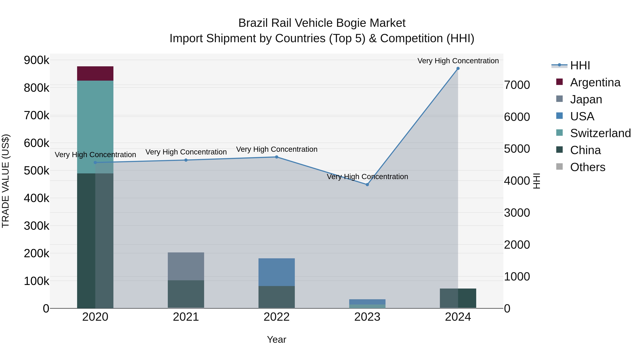Screen dimensions: 644x362
Task: Click the China segment of 2022 bar
Action: pyautogui.click(x=277, y=297)
